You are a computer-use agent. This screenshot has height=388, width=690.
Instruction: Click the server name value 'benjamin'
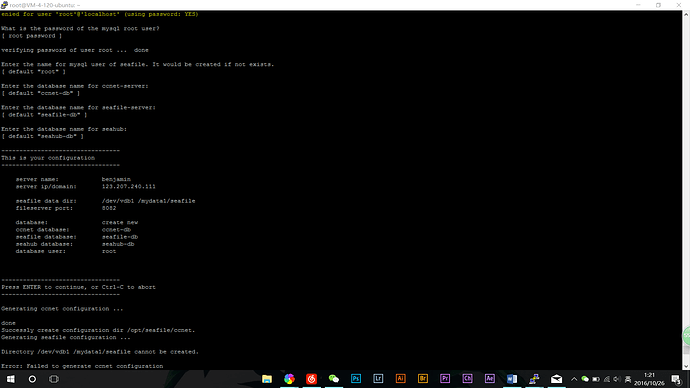pos(116,179)
